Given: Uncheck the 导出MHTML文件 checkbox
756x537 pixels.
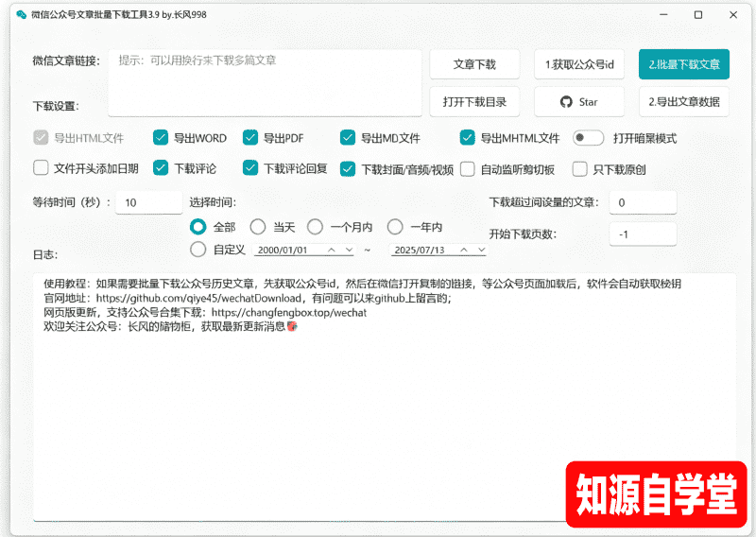Looking at the screenshot, I should (467, 138).
